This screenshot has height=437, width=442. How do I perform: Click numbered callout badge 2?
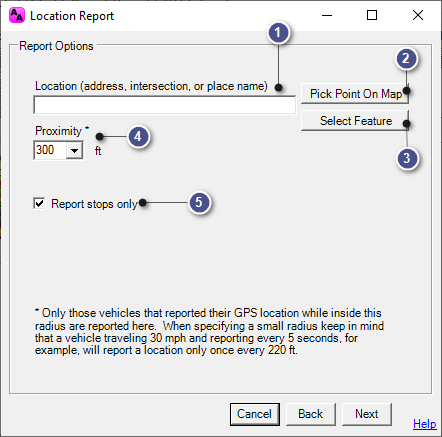(406, 59)
